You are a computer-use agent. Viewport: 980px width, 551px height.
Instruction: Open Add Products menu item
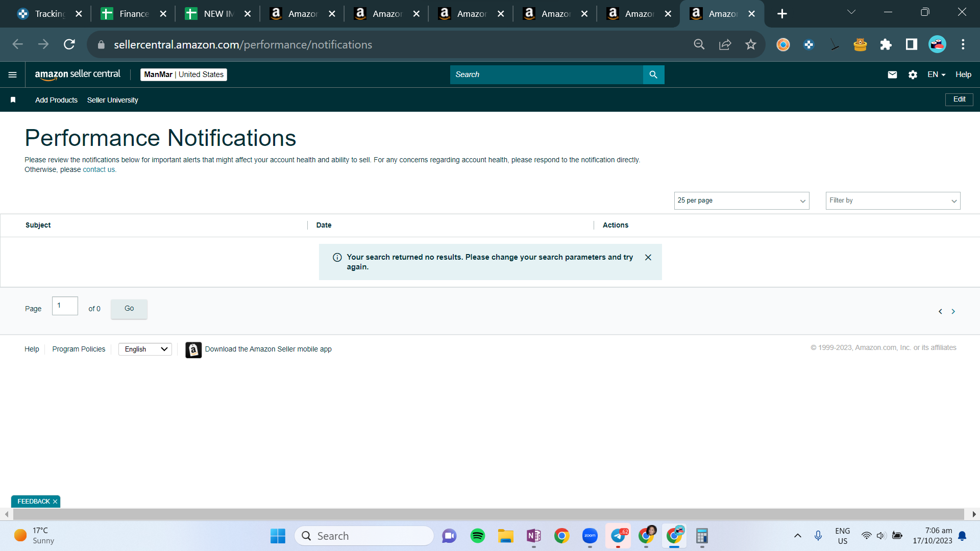coord(56,100)
